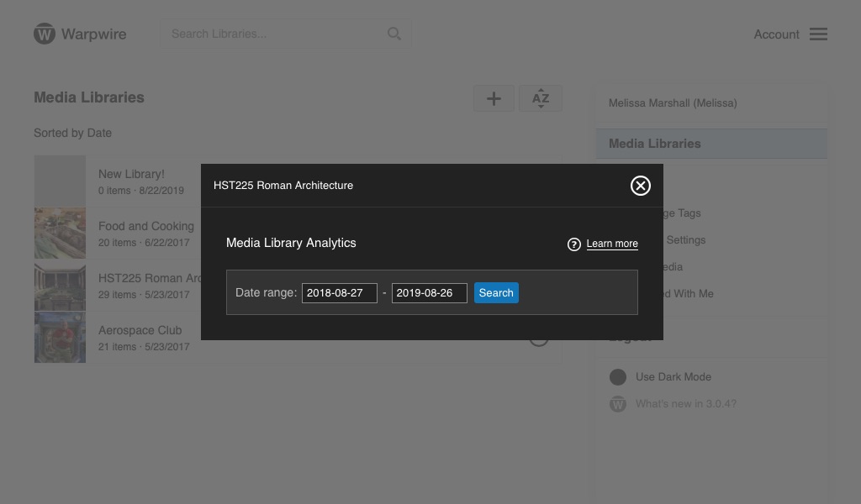Click the Warpwire logo icon
The height and width of the screenshot is (504, 861).
45,34
